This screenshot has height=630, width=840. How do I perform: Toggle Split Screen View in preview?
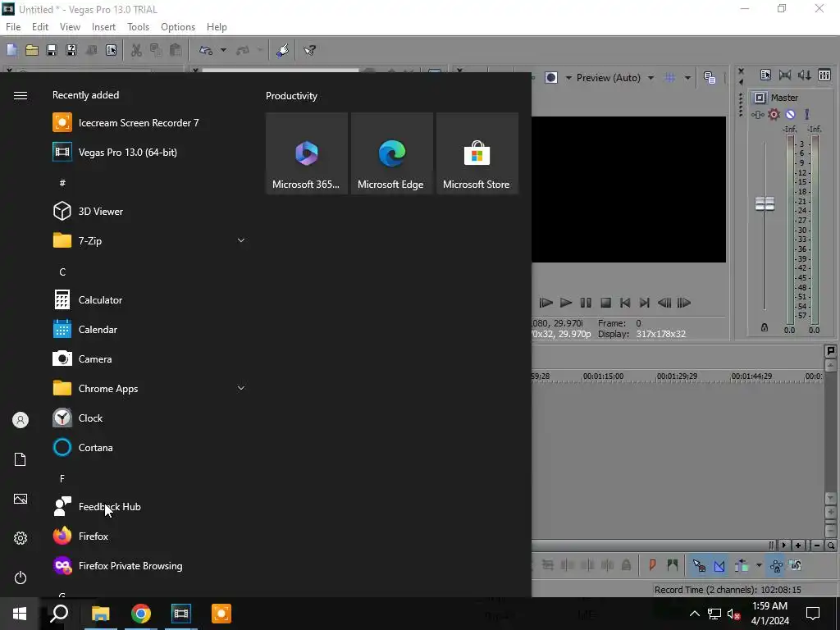[551, 78]
